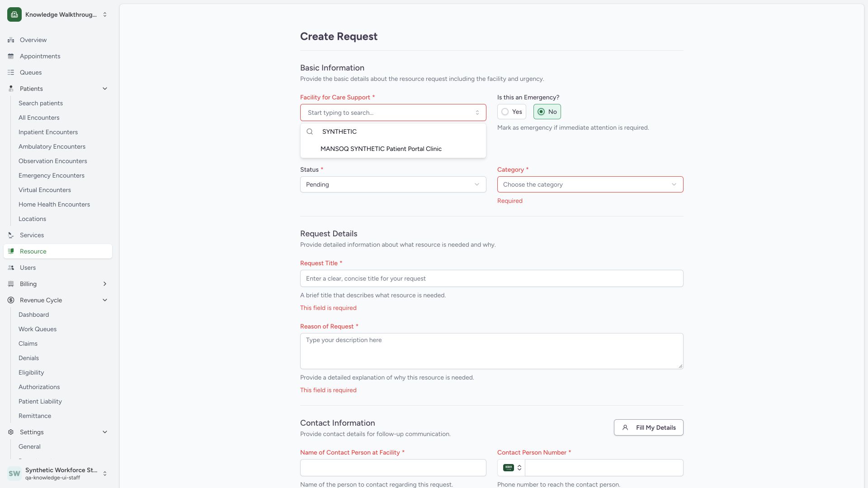The height and width of the screenshot is (488, 868).
Task: Click the Services microscope icon
Action: coord(11,235)
